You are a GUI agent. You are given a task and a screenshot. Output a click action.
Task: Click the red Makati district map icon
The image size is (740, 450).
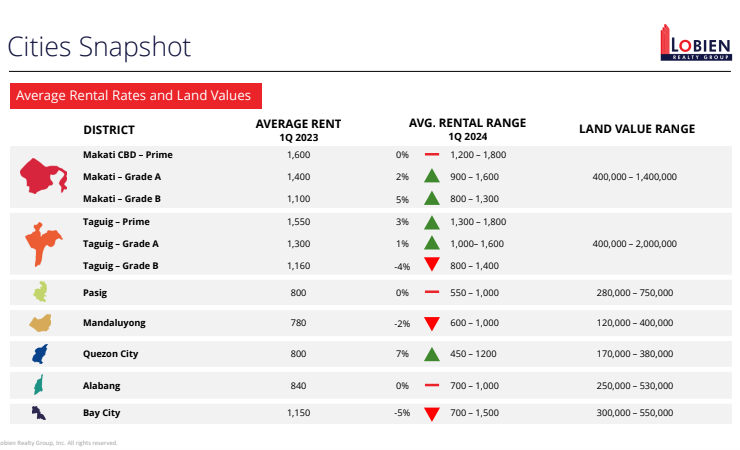[x=44, y=176]
